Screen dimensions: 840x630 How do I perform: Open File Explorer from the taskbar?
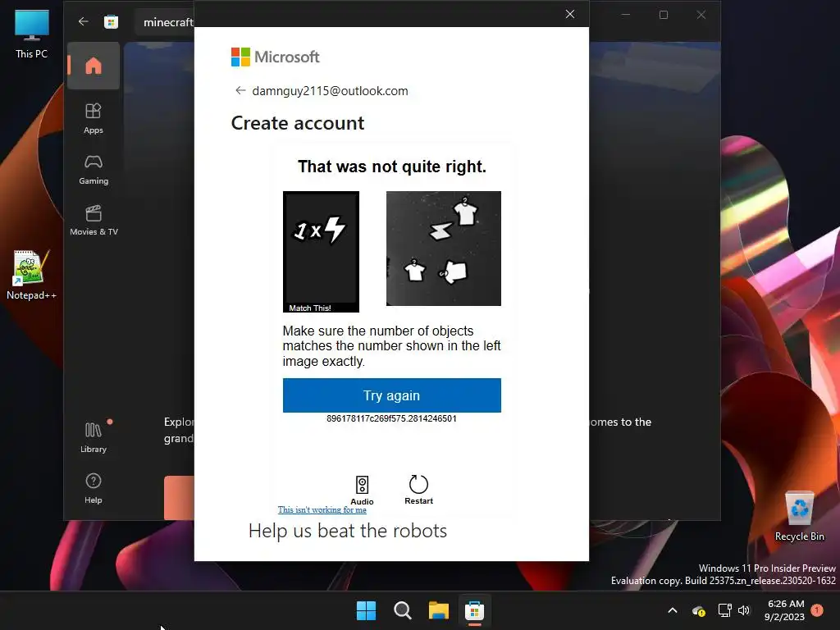pos(438,610)
